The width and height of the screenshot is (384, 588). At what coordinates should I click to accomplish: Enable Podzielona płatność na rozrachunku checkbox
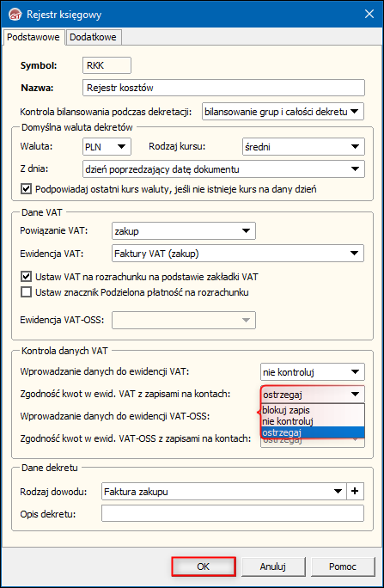click(26, 292)
